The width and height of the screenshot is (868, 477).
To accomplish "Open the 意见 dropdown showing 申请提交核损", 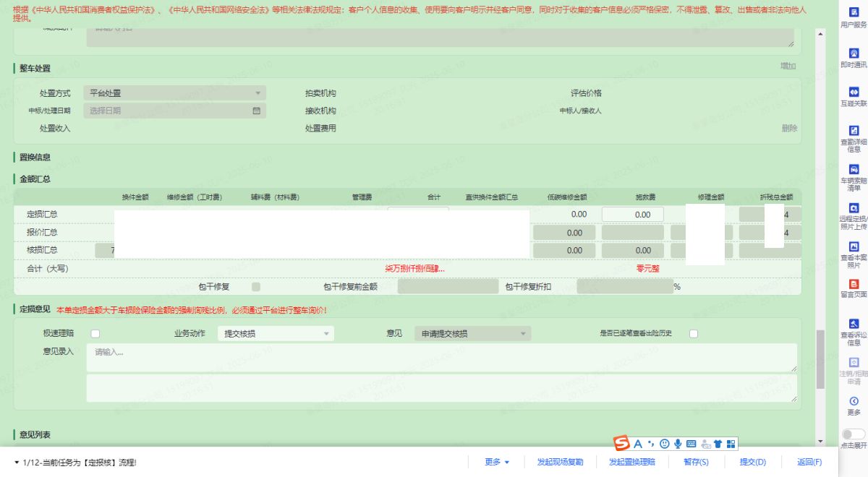I will click(472, 334).
